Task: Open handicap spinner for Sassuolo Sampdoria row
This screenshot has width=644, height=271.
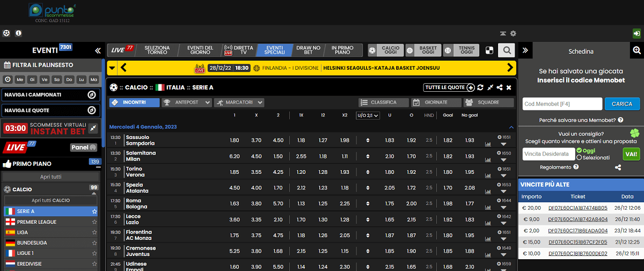Action: pos(368,141)
